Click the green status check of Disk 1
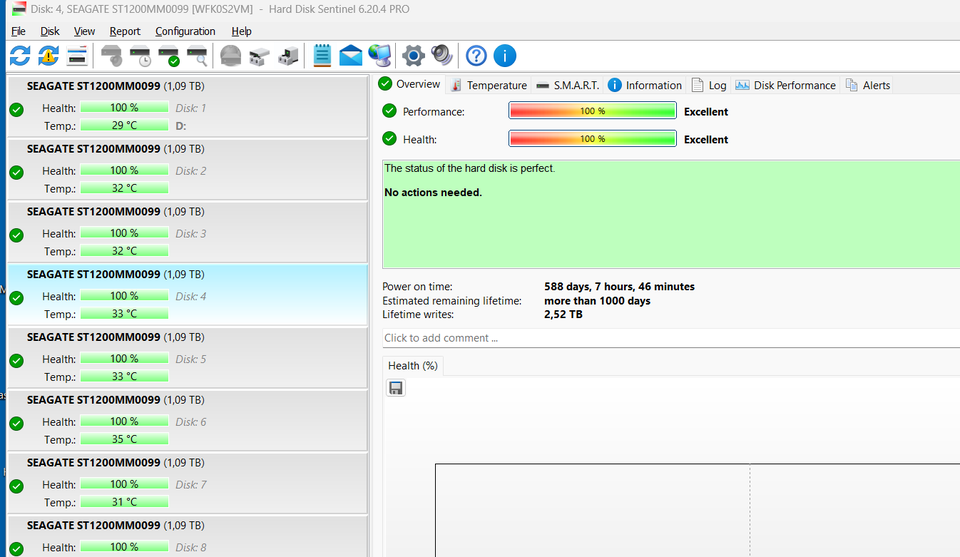The width and height of the screenshot is (960, 557). [17, 110]
